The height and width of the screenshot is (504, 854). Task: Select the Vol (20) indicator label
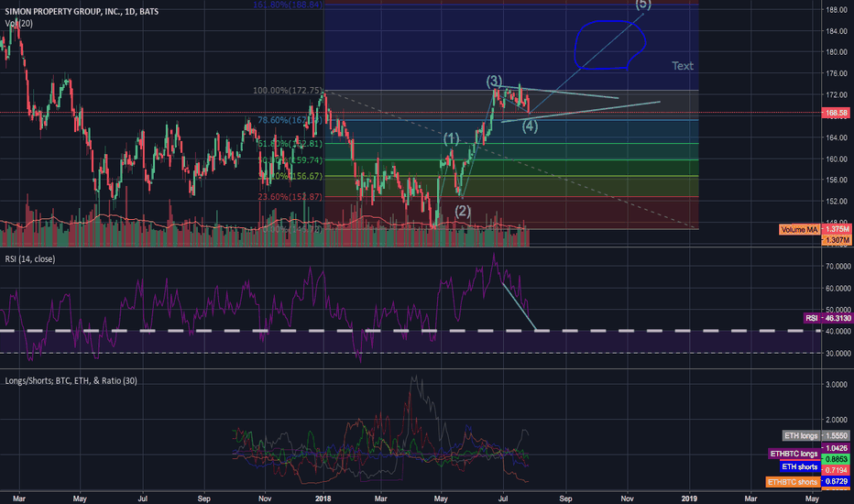pos(19,24)
